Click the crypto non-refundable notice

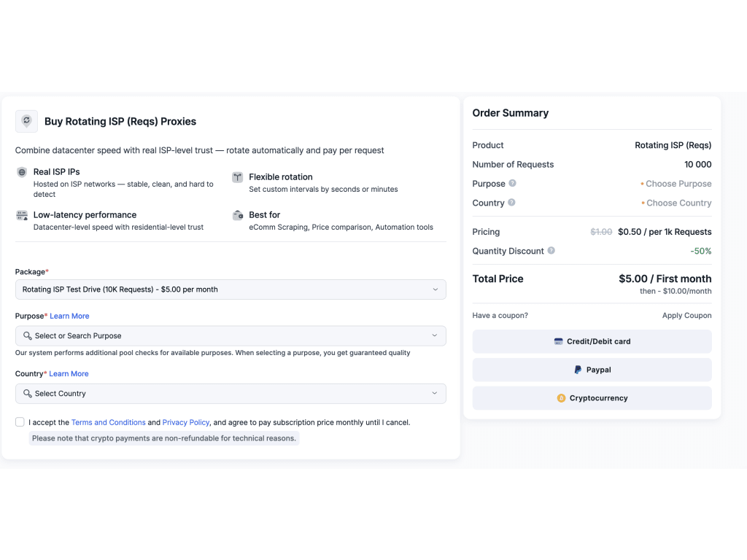point(164,438)
